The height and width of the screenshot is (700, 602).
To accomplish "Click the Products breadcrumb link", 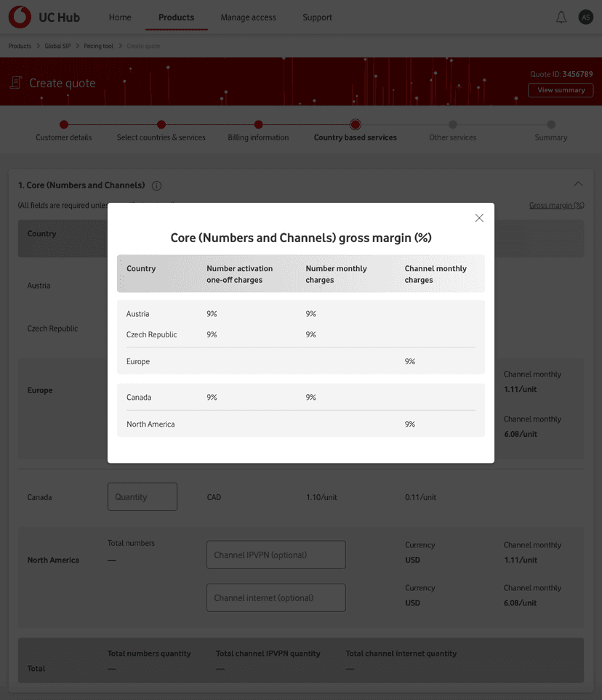I will click(x=20, y=46).
